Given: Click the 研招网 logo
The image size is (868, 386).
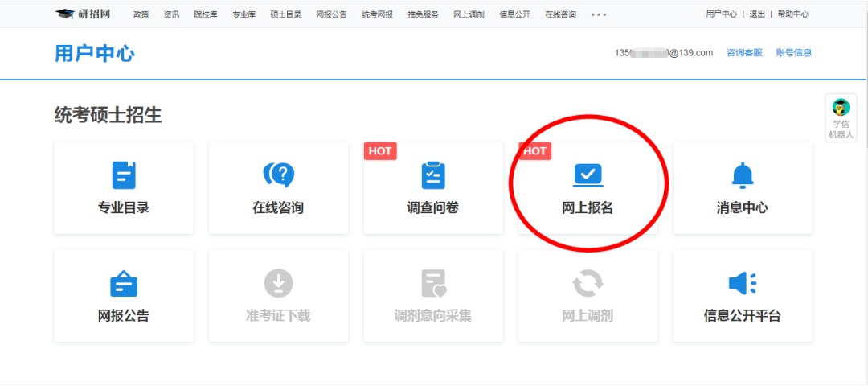Looking at the screenshot, I should pos(84,14).
